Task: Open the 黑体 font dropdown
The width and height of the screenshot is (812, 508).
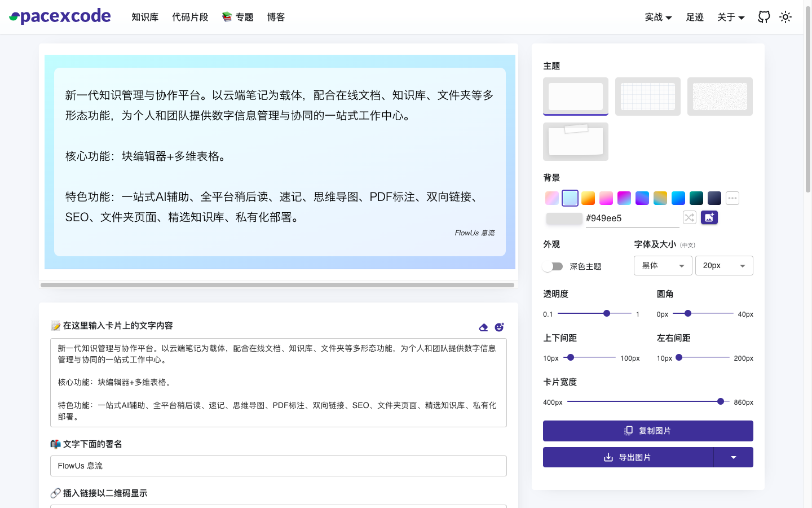Action: tap(663, 265)
